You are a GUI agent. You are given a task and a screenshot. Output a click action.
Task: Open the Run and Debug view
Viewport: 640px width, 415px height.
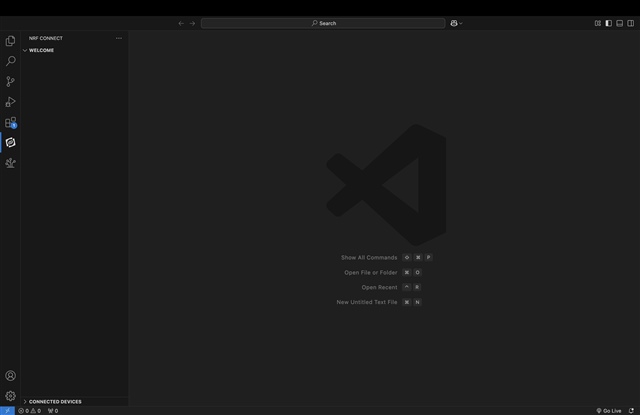click(11, 102)
